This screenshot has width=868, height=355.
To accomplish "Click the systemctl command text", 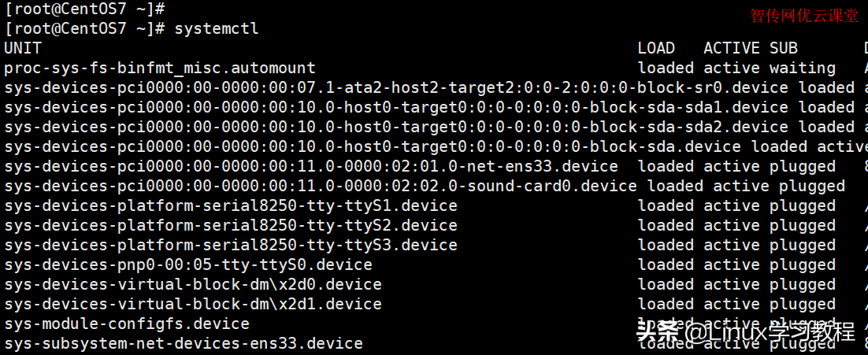I will click(x=217, y=29).
